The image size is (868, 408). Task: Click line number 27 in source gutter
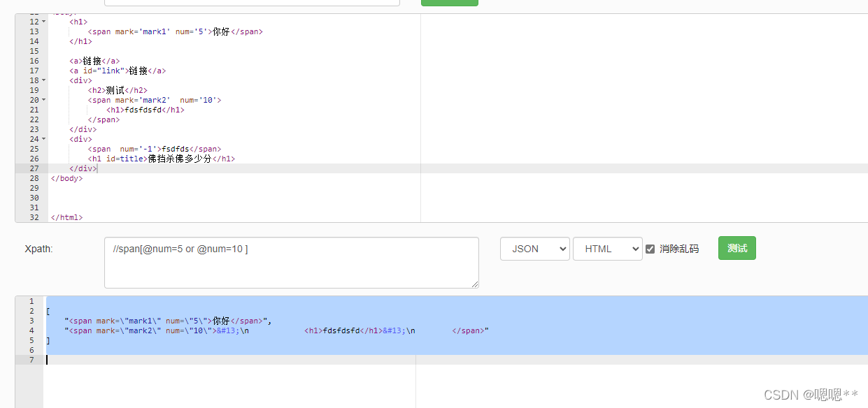[x=34, y=168]
